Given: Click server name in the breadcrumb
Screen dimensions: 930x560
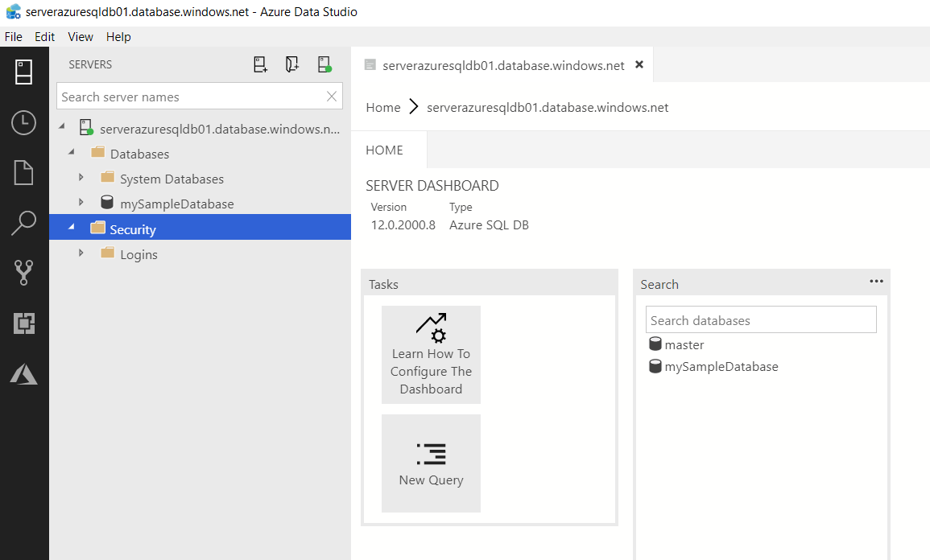Looking at the screenshot, I should click(x=548, y=107).
